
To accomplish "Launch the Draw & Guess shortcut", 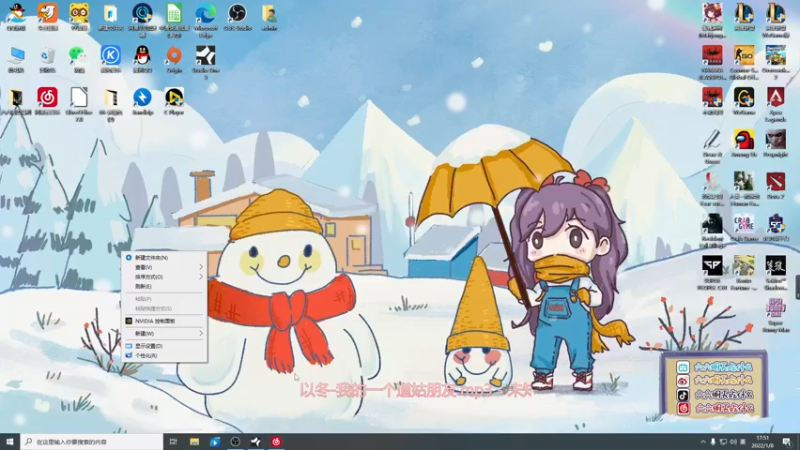I will [712, 147].
